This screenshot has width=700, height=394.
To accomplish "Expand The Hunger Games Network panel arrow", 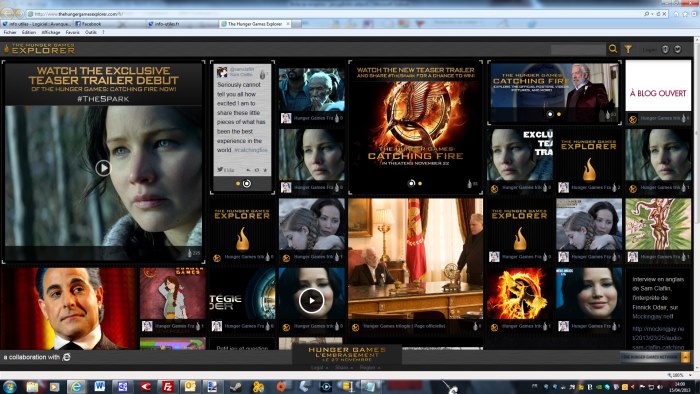I will (685, 357).
